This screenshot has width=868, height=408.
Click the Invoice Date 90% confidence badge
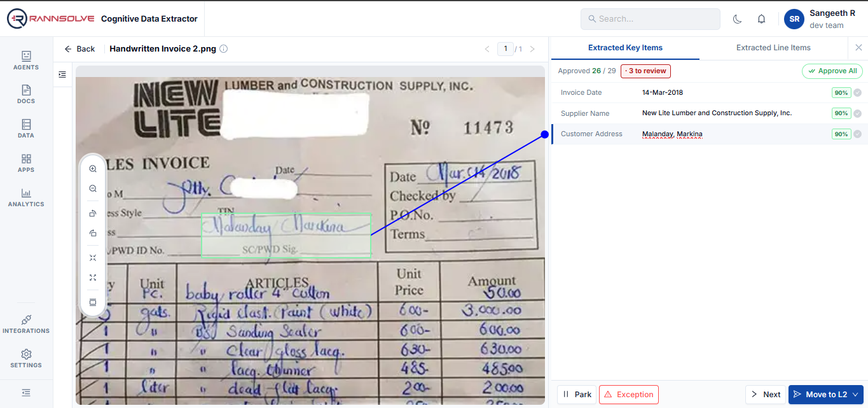[x=841, y=93]
